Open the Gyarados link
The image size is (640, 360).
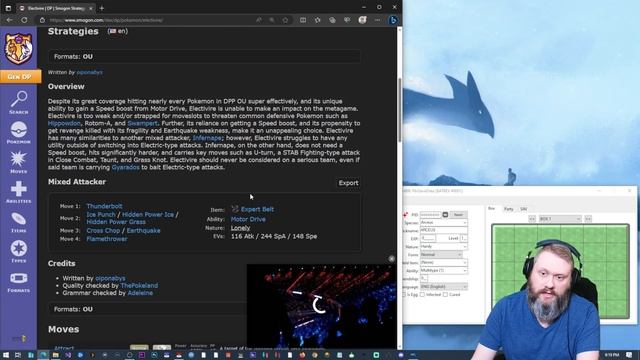125,167
